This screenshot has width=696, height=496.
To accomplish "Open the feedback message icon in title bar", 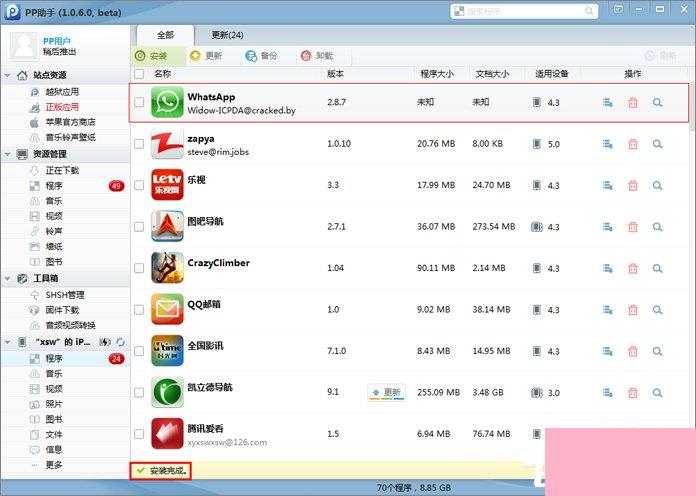I will [618, 10].
